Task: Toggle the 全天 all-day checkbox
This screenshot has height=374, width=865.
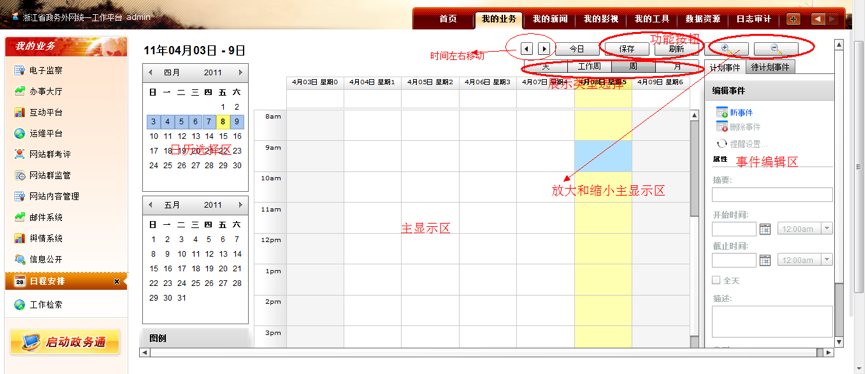Action: 717,280
